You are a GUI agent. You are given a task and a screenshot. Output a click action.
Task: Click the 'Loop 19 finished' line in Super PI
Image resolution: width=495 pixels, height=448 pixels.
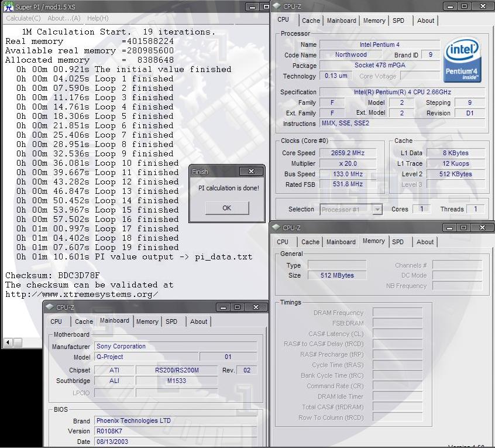pos(98,247)
